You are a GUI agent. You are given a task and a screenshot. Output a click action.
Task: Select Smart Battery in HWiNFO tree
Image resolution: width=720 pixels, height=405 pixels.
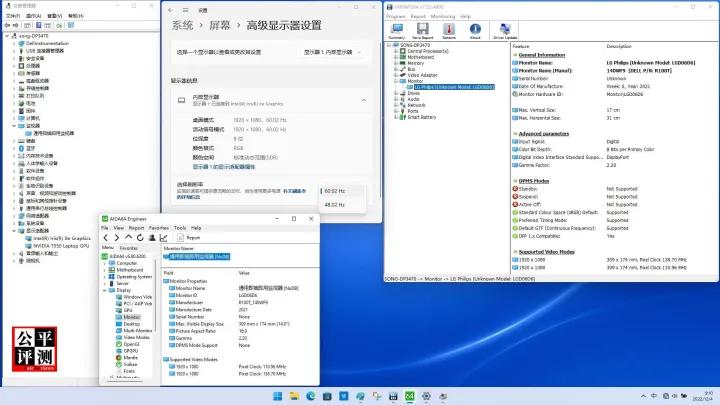pos(422,117)
